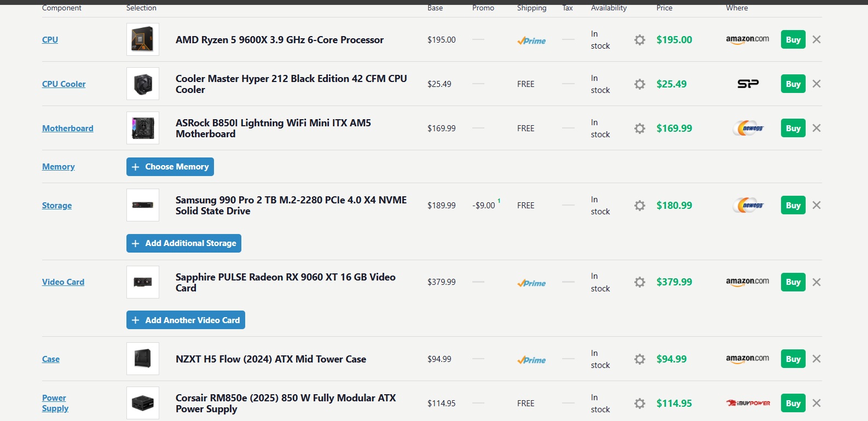
Task: Open the Power Supply component link
Action: pos(55,403)
